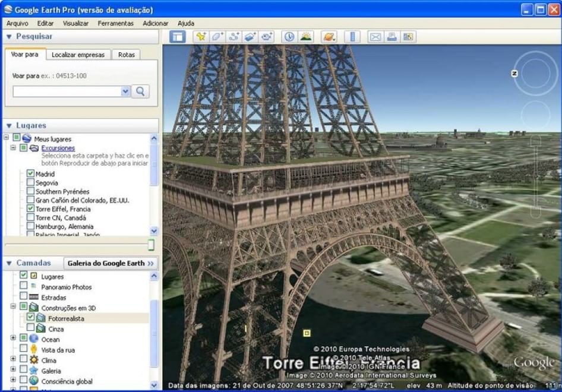Open the Ferramentas menu
This screenshot has height=392, width=562.
coord(115,23)
